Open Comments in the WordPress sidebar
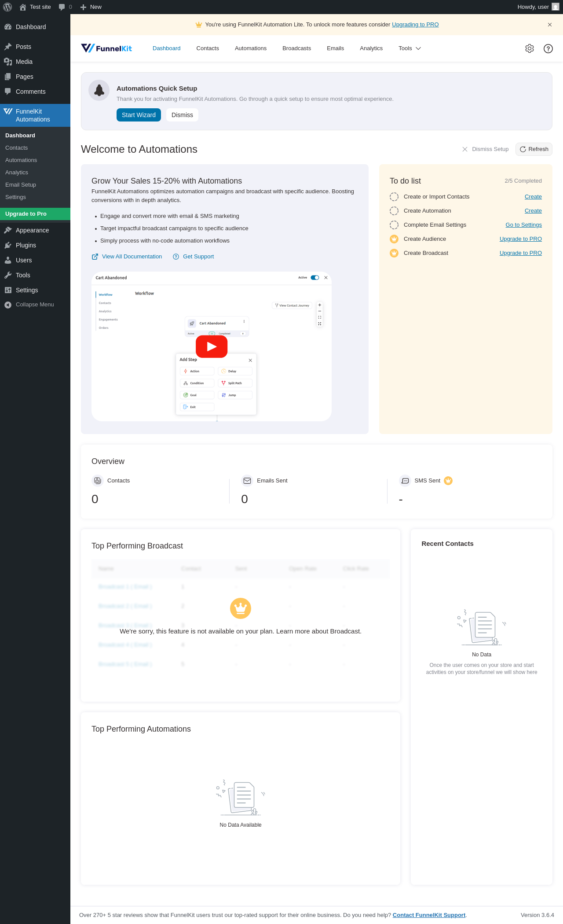This screenshot has height=924, width=563. pyautogui.click(x=35, y=92)
